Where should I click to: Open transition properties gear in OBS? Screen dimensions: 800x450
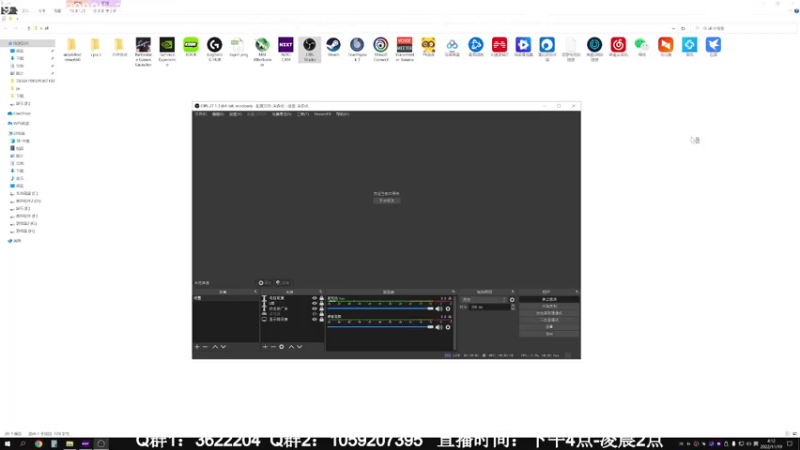click(x=512, y=300)
